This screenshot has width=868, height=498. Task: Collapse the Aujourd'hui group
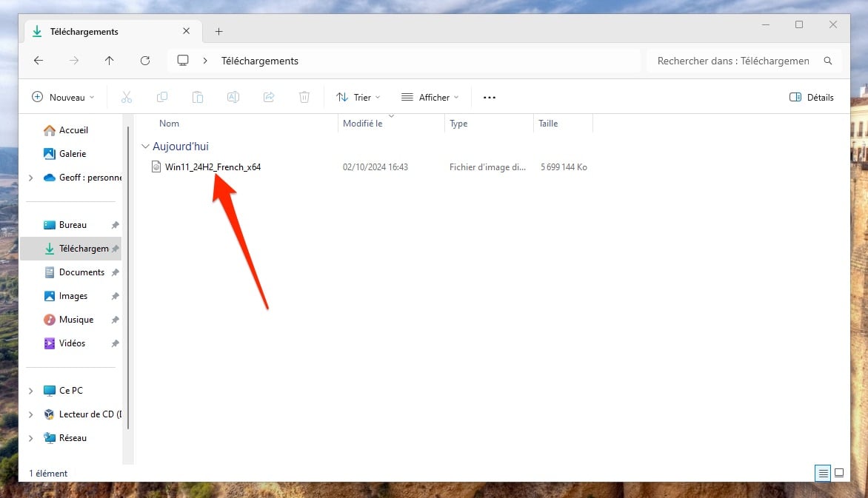click(x=146, y=147)
